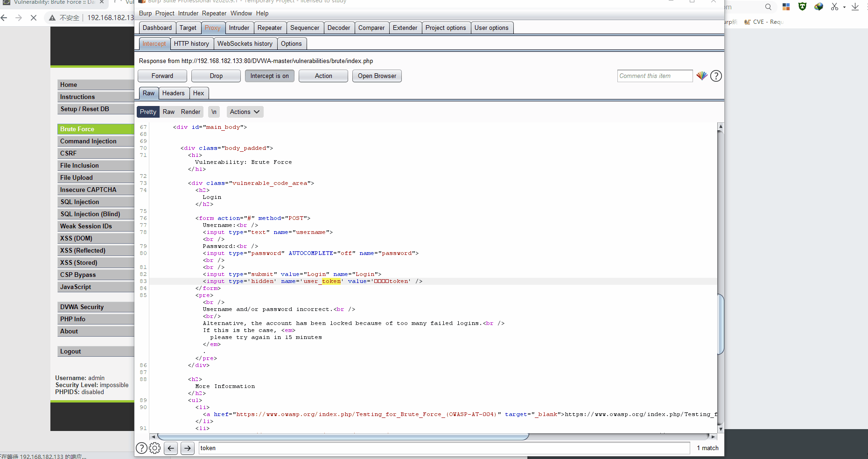Image resolution: width=868 pixels, height=459 pixels.
Task: Open DVWA Command Injection page
Action: (96, 141)
